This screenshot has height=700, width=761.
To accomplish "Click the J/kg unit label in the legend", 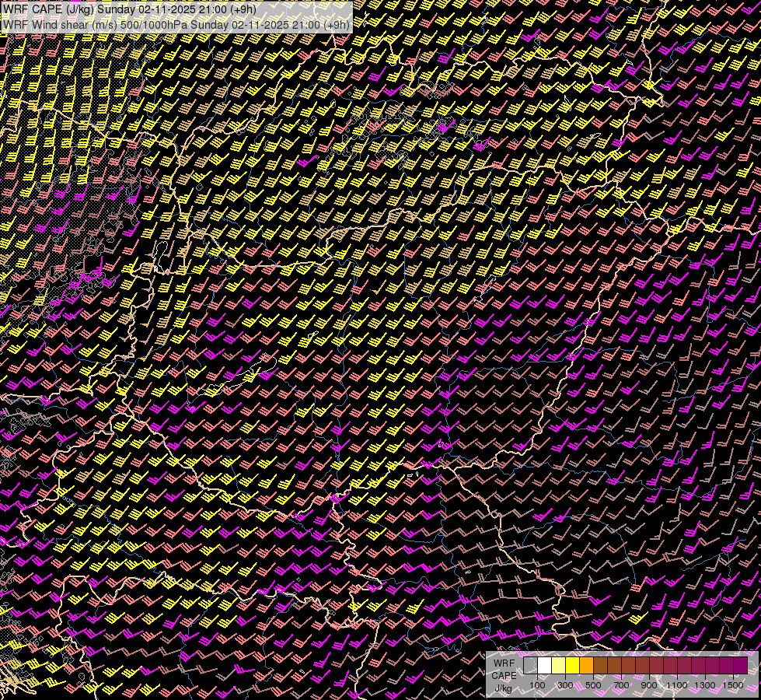I will point(504,688).
